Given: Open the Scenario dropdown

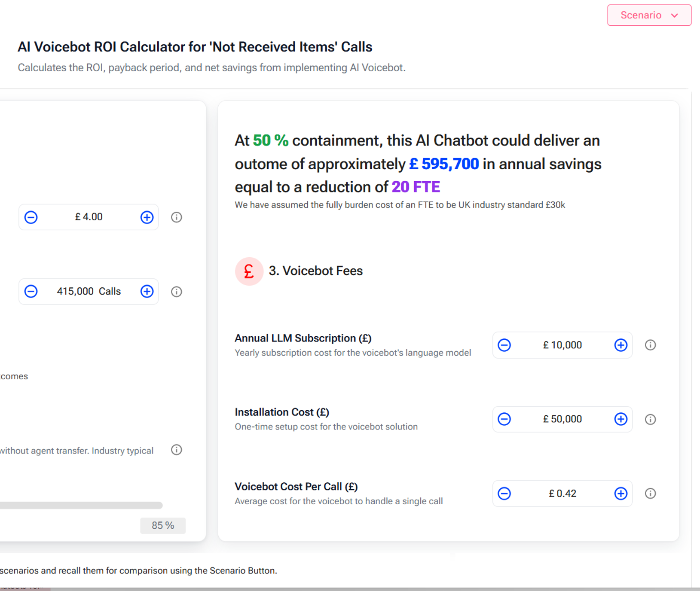Looking at the screenshot, I should click(649, 15).
